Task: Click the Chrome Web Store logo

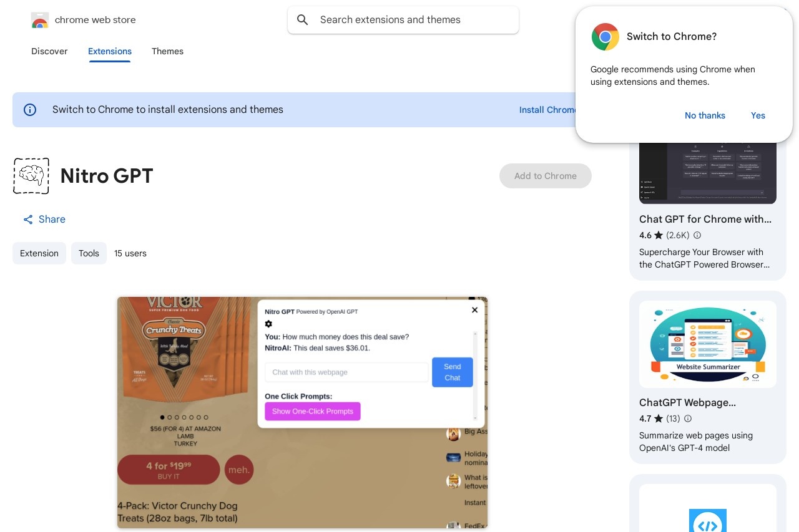Action: pyautogui.click(x=39, y=20)
